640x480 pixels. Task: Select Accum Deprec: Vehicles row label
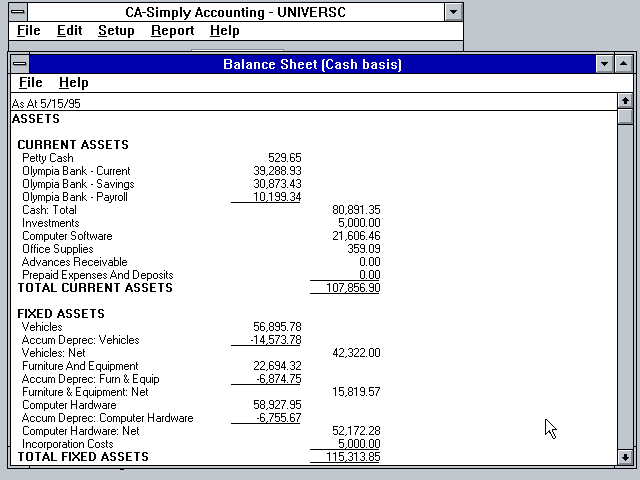(x=81, y=340)
